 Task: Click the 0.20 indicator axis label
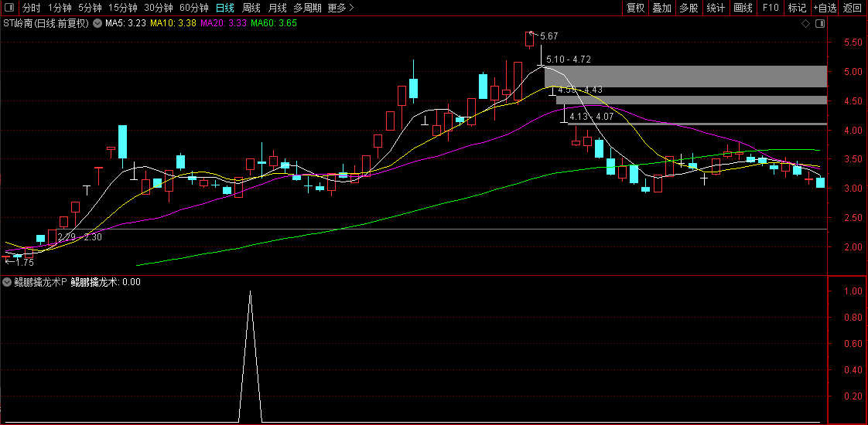point(854,396)
